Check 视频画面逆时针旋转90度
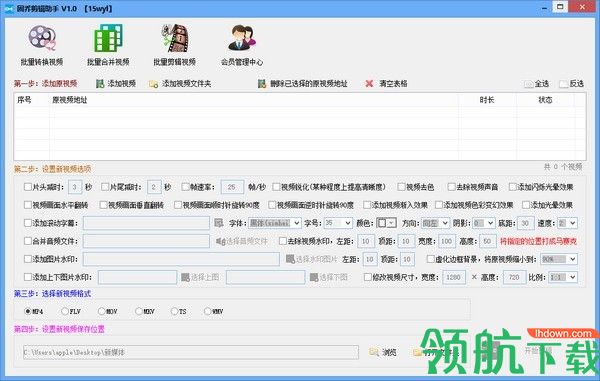 point(272,205)
